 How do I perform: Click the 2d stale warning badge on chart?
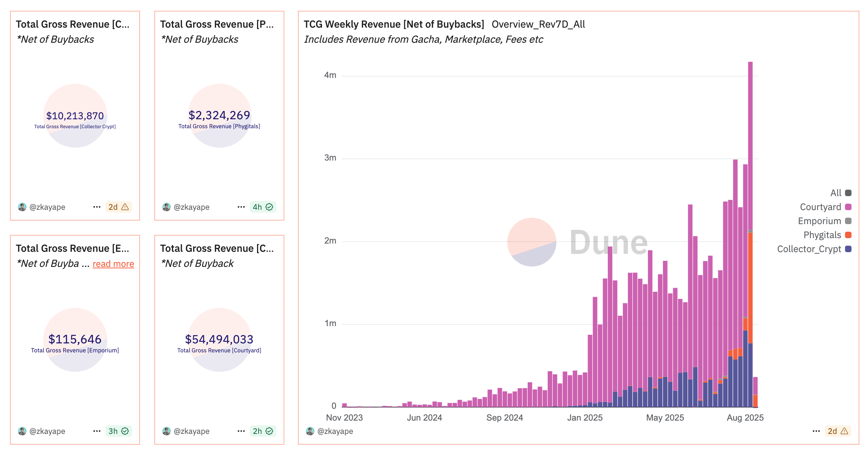(x=837, y=431)
